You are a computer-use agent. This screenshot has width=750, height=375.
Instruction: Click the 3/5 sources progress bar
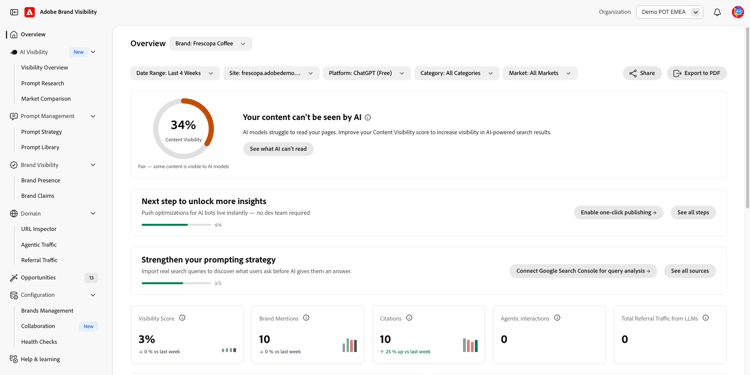coord(176,283)
